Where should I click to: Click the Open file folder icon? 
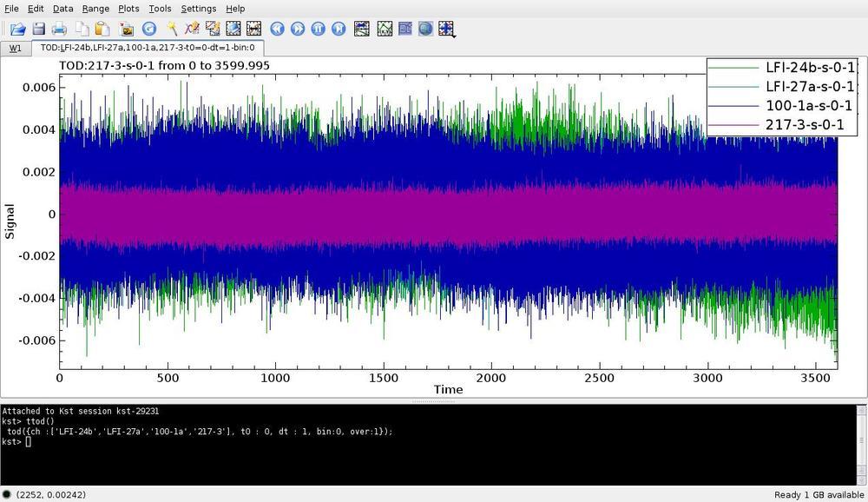tap(17, 29)
